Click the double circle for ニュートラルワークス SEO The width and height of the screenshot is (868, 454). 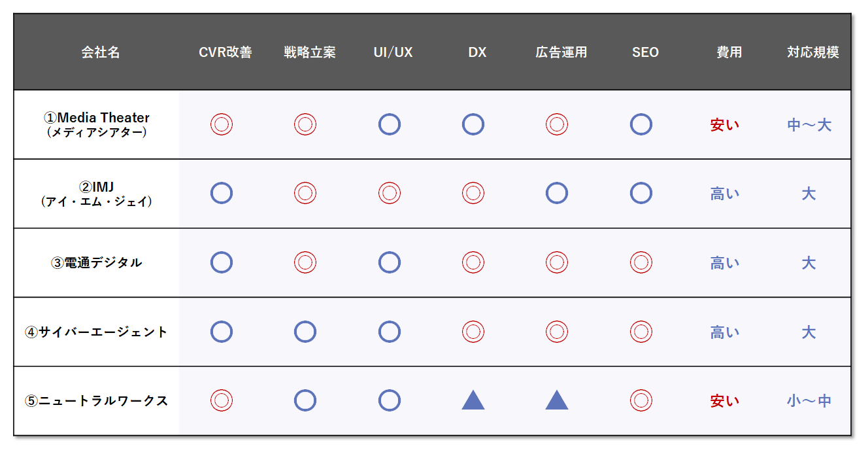[641, 400]
